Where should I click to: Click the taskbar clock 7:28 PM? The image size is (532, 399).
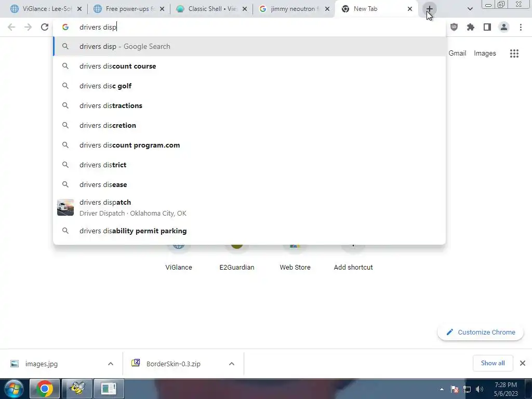[506, 389]
